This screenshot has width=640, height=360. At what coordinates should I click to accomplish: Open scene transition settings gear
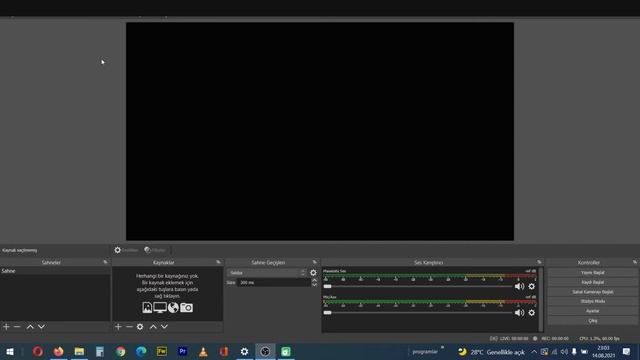(x=313, y=273)
